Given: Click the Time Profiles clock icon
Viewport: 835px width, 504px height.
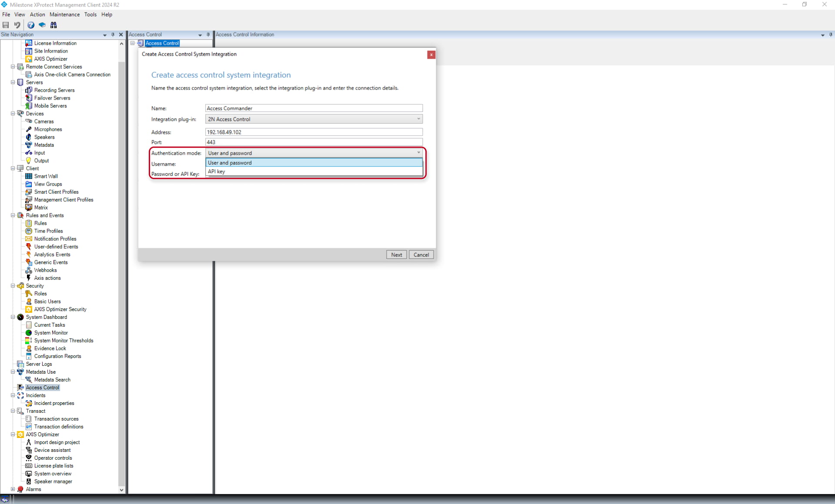Looking at the screenshot, I should point(29,231).
